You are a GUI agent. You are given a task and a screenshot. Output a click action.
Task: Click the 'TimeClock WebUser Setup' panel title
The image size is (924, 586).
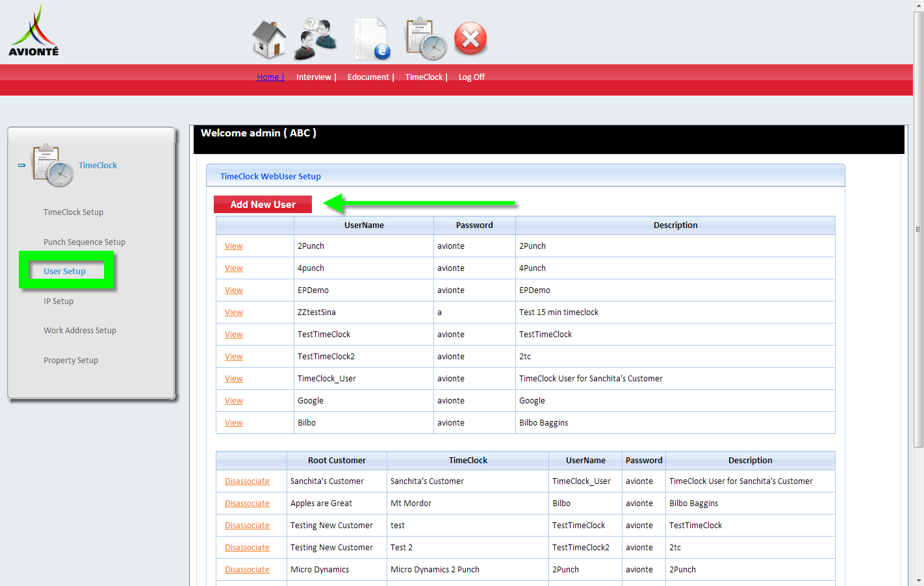tap(270, 177)
